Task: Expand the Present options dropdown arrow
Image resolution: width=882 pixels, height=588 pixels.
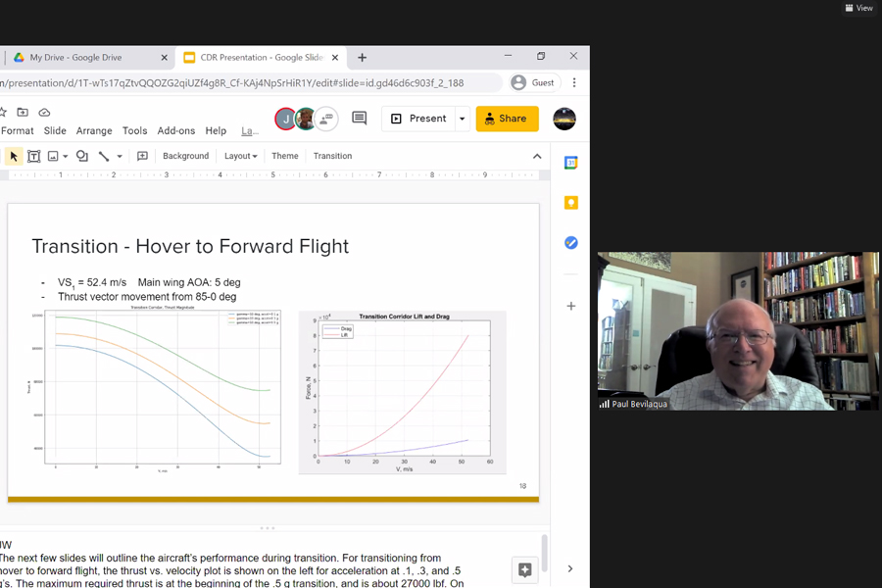Action: pos(463,119)
